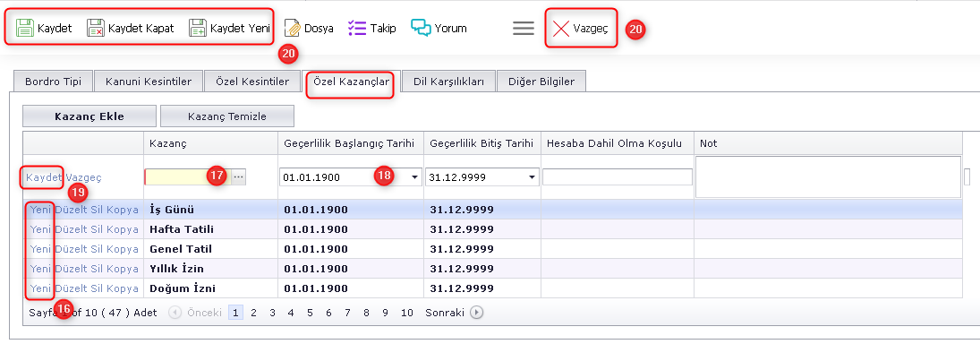980x344 pixels.
Task: Click Düzelt in the Genel Tatil row
Action: [71, 249]
